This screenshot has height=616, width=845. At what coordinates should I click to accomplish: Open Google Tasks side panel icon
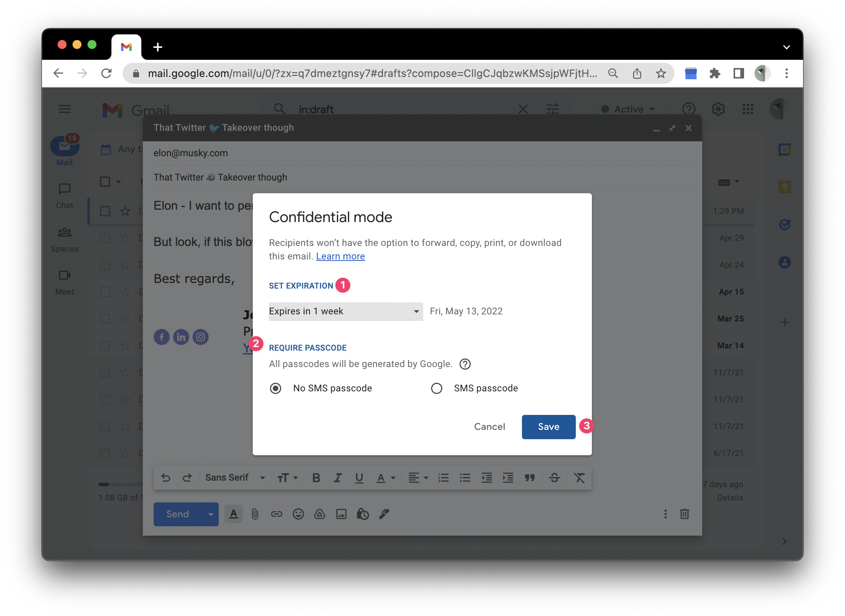tap(784, 225)
